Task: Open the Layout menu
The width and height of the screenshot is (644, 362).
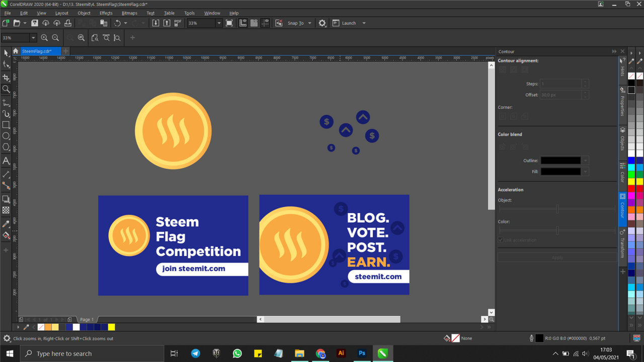Action: (x=62, y=13)
